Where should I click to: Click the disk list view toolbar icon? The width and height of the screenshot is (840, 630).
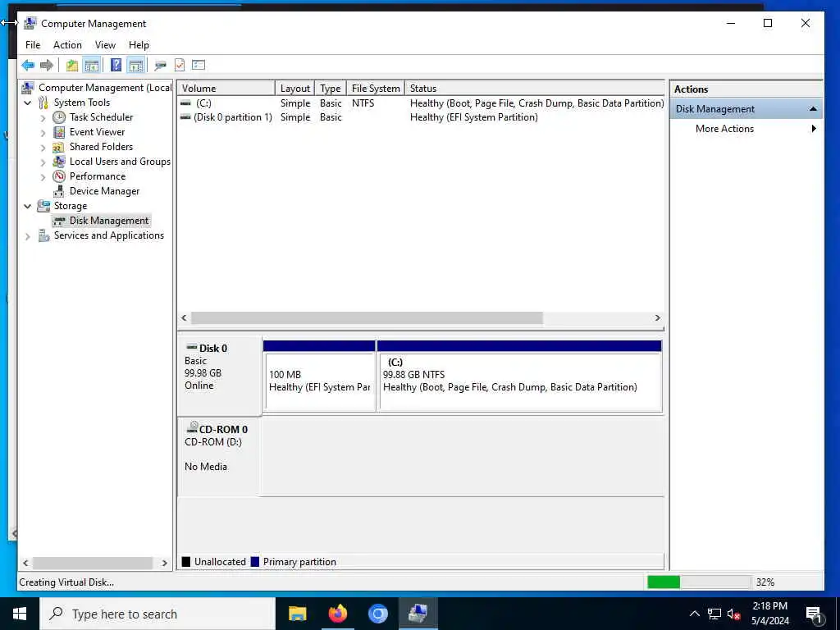[x=199, y=66]
